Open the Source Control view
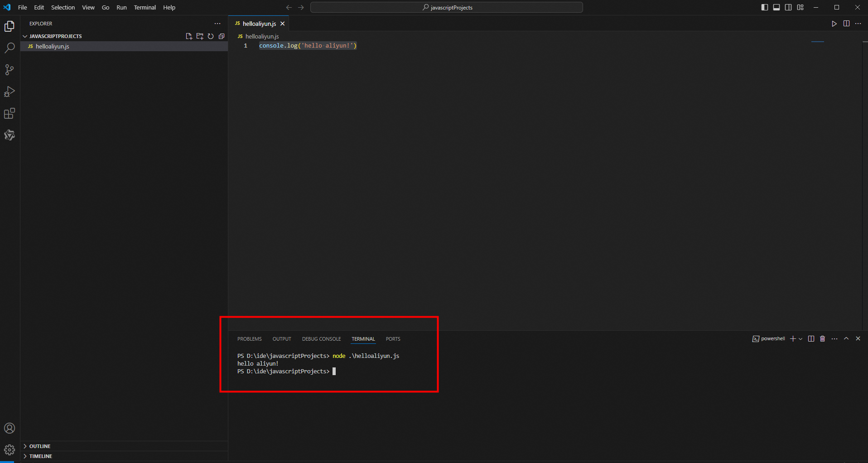Screen dimensions: 868x463 [10, 70]
